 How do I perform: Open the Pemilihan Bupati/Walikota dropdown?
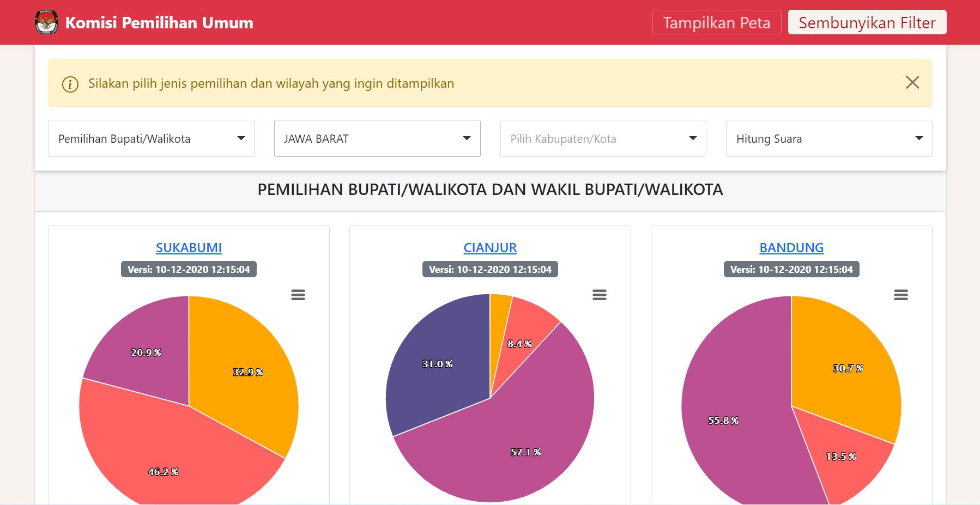click(x=151, y=138)
